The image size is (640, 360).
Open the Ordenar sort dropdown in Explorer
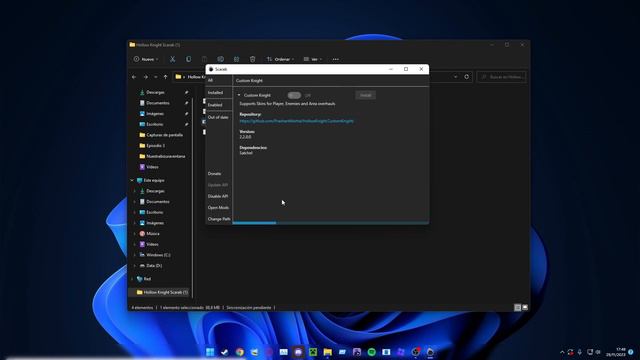tap(280, 59)
